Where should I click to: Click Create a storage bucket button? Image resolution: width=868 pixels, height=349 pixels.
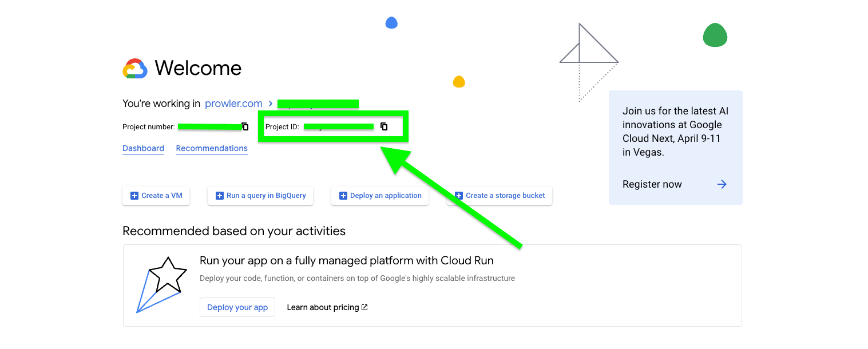(x=500, y=196)
